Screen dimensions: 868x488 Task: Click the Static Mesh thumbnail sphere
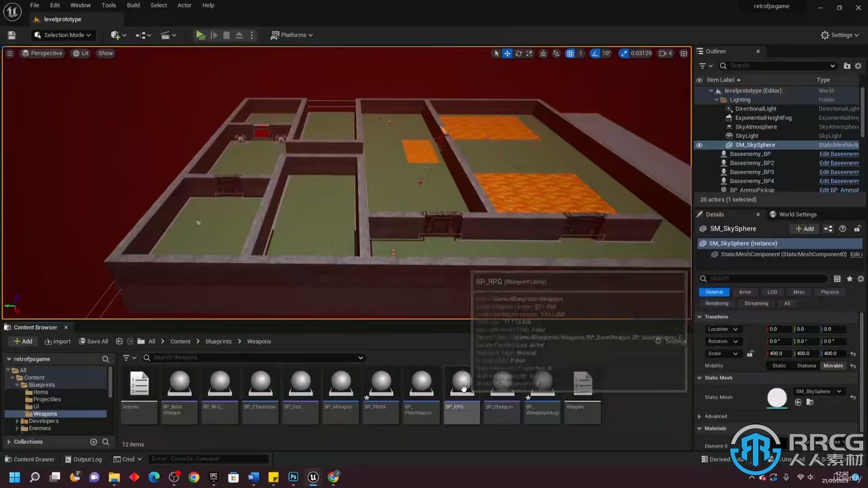point(777,398)
